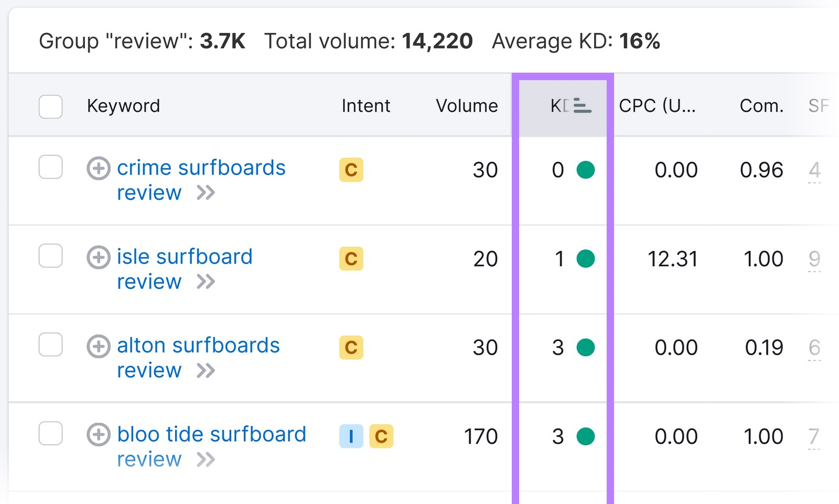This screenshot has height=504, width=839.
Task: Check the checkbox next to crime surfboards review
Action: click(50, 169)
